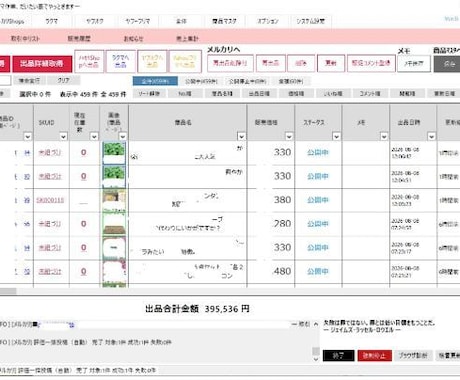Click the 公開中 status in the 380 yen row
Screen dimensions: 460x380
tap(318, 200)
